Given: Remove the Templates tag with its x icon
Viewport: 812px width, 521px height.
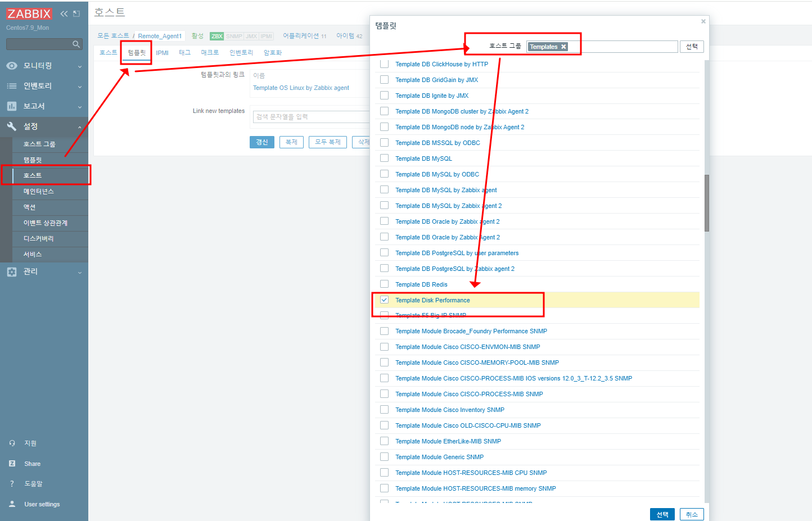Looking at the screenshot, I should pyautogui.click(x=563, y=47).
